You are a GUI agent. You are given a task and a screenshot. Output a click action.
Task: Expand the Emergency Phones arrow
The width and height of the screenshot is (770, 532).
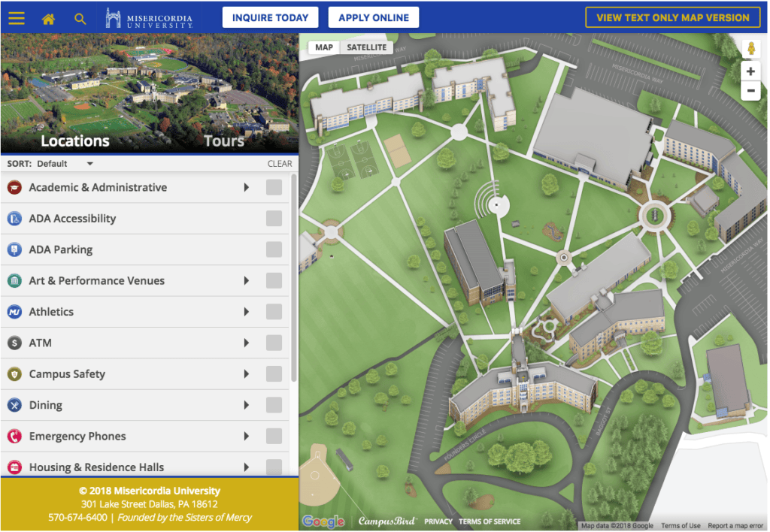point(247,437)
